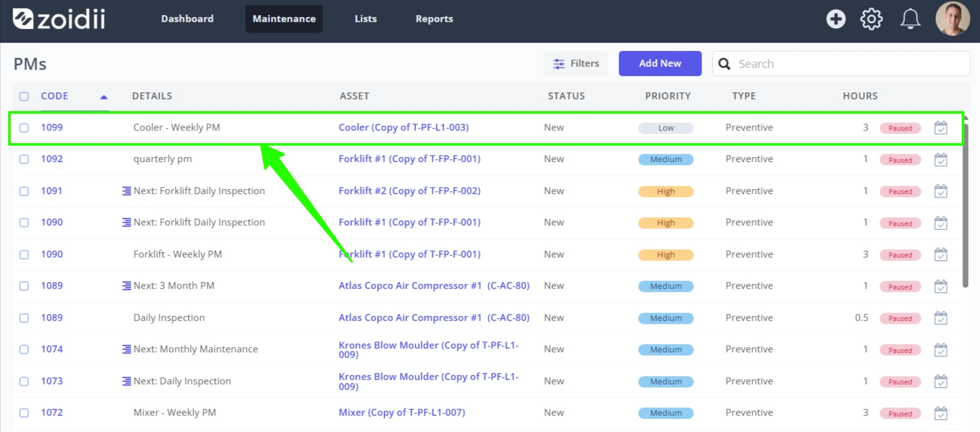
Task: Open PM code 1099 link
Action: click(x=52, y=127)
